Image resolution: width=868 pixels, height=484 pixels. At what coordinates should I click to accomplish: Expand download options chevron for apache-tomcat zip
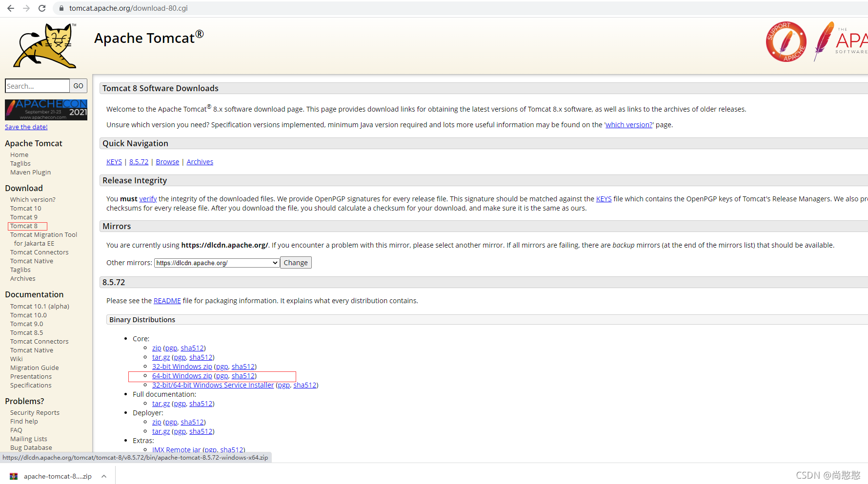point(104,476)
